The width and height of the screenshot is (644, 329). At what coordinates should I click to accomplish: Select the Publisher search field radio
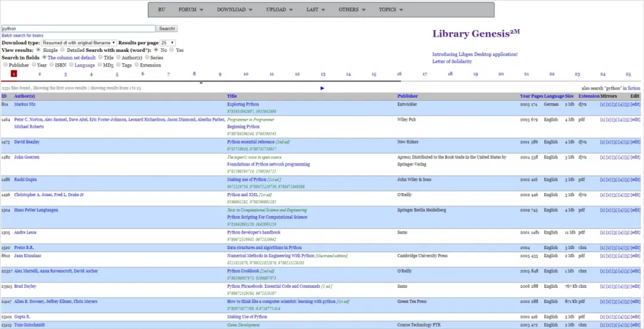pos(5,65)
